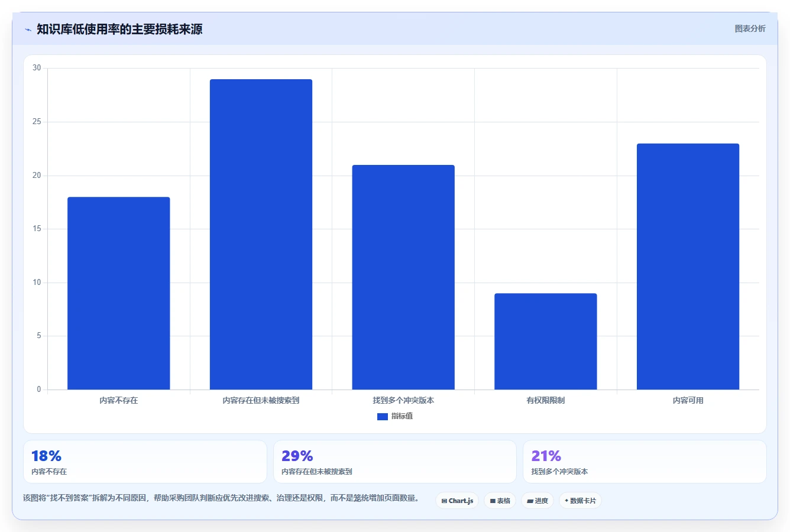Click the Chart.js tag chip
Image resolution: width=790 pixels, height=532 pixels.
(457, 501)
